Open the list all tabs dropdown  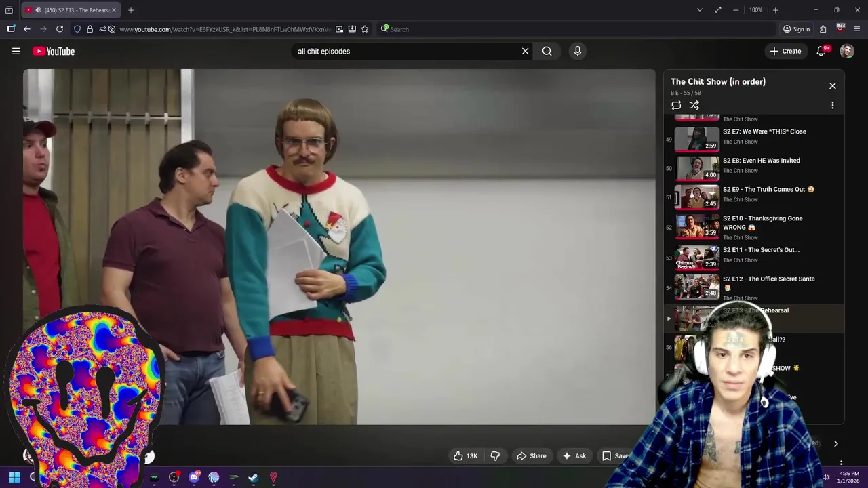point(699,10)
